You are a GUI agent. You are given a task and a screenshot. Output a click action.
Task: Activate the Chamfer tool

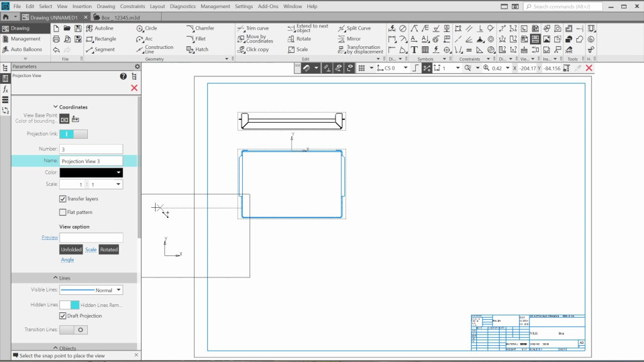(200, 29)
